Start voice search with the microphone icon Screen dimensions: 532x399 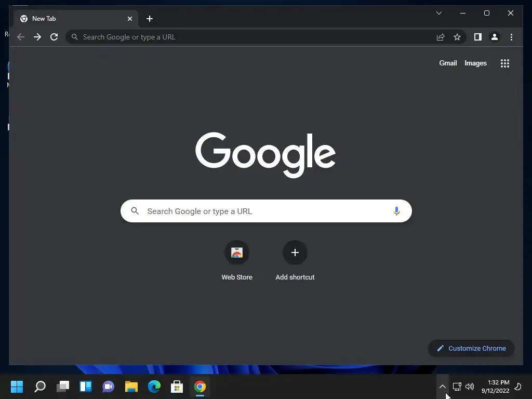(x=396, y=211)
